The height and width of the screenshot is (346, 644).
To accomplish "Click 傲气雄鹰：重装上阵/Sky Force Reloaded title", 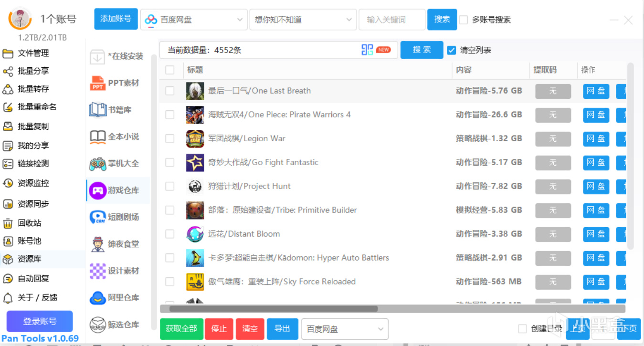I will coord(282,282).
